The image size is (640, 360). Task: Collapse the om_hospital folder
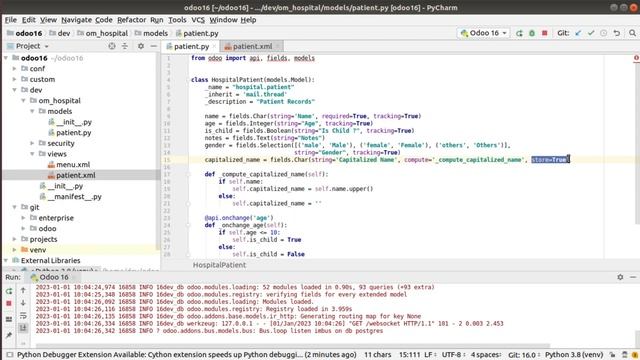tap(24, 100)
